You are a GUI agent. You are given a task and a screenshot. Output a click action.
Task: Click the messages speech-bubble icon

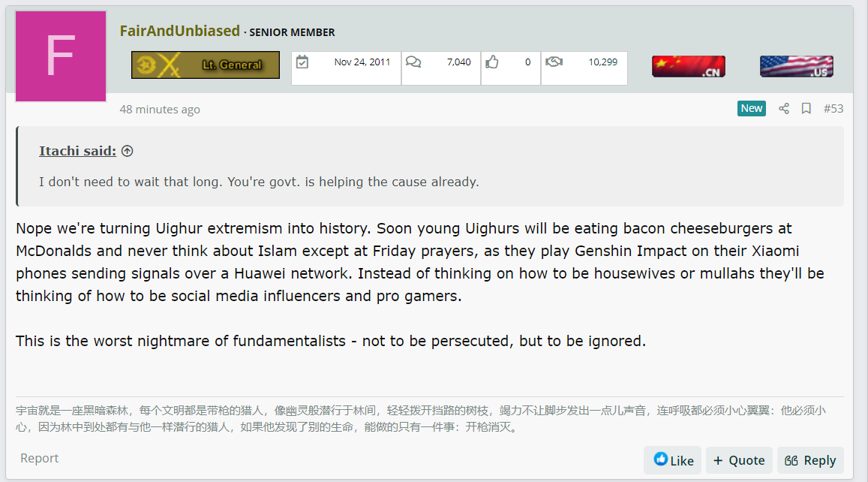[413, 62]
